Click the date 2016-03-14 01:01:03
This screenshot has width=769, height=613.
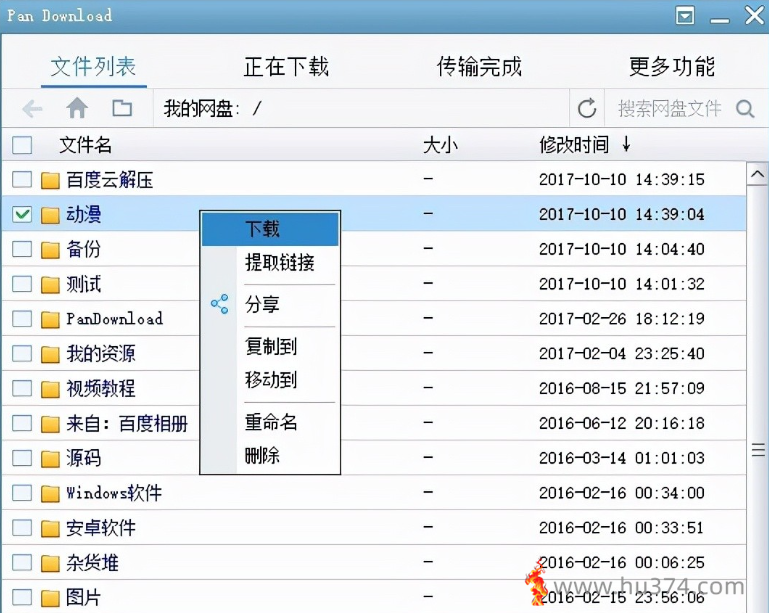click(x=622, y=458)
